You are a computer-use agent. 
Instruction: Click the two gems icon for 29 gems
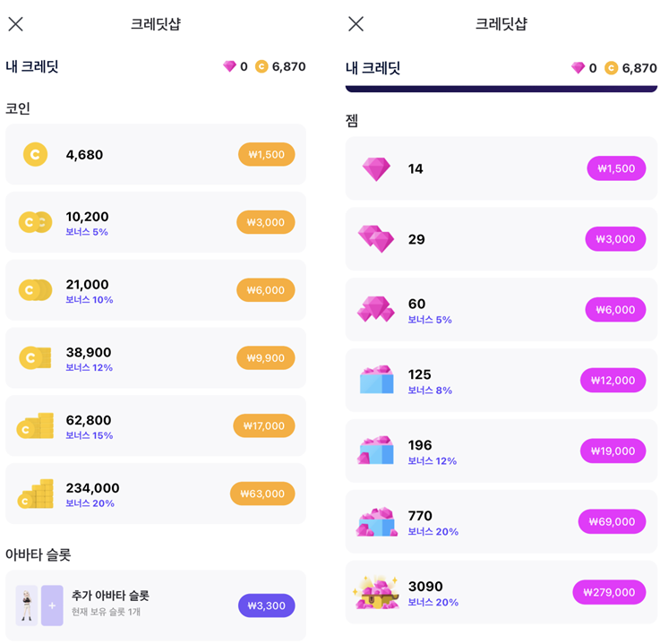376,239
